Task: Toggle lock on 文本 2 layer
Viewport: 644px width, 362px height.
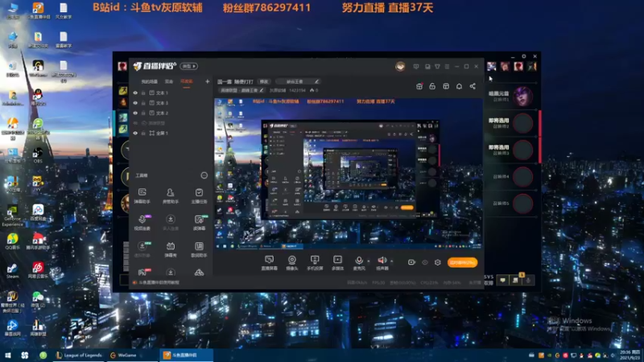Action: (x=143, y=113)
